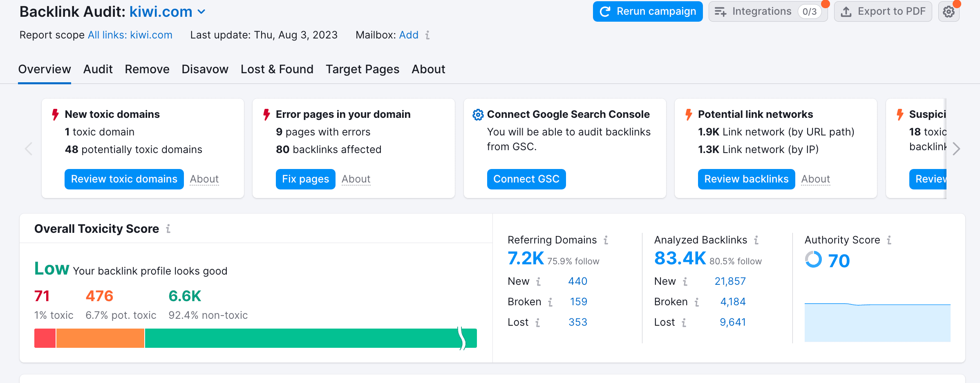The width and height of the screenshot is (980, 383).
Task: Show next cards with right carousel arrow
Action: click(x=956, y=149)
